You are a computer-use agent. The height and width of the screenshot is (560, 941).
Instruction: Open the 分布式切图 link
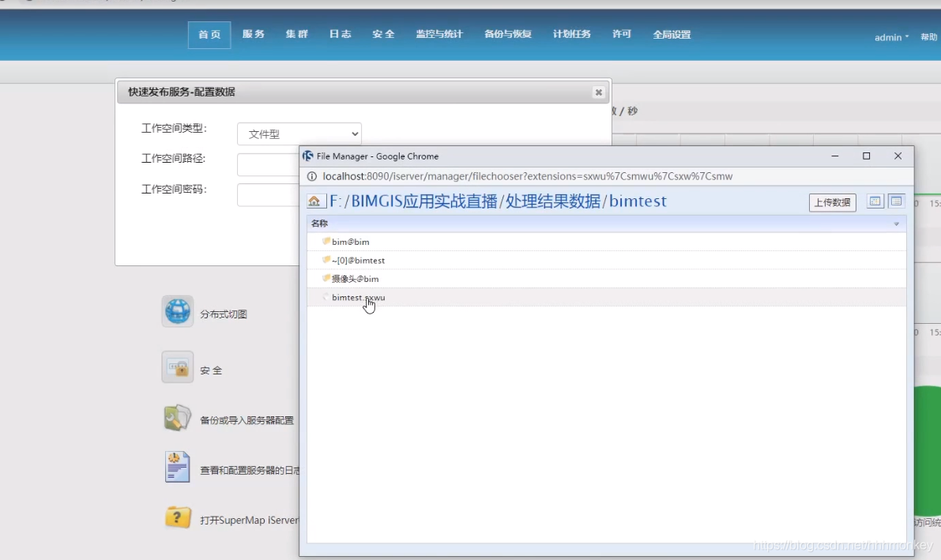pos(224,314)
